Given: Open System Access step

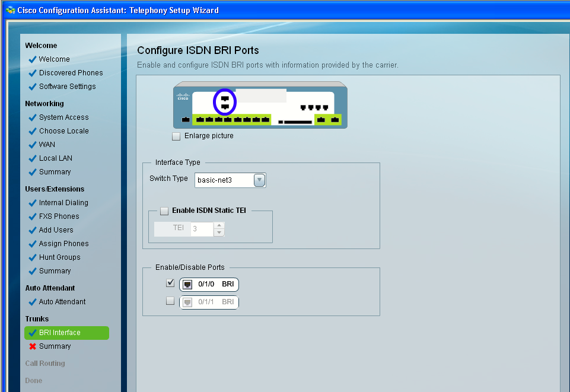Looking at the screenshot, I should click(x=63, y=117).
